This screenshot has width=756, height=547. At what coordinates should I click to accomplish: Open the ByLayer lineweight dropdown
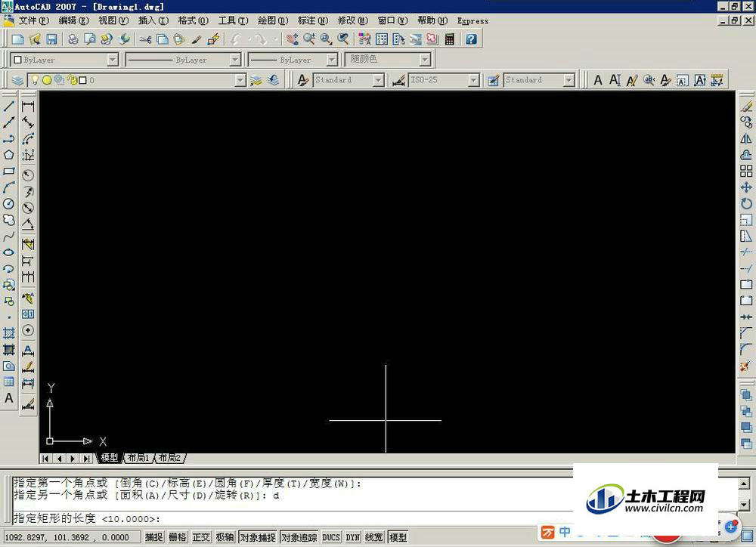tap(332, 60)
